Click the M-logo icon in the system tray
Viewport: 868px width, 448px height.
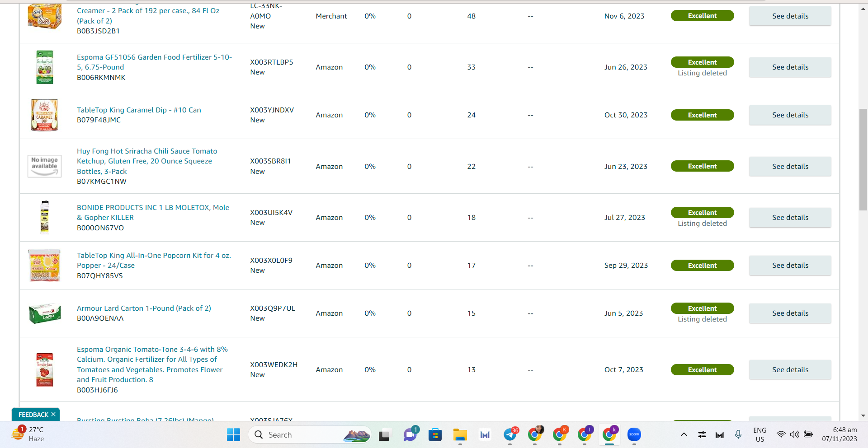pos(720,434)
